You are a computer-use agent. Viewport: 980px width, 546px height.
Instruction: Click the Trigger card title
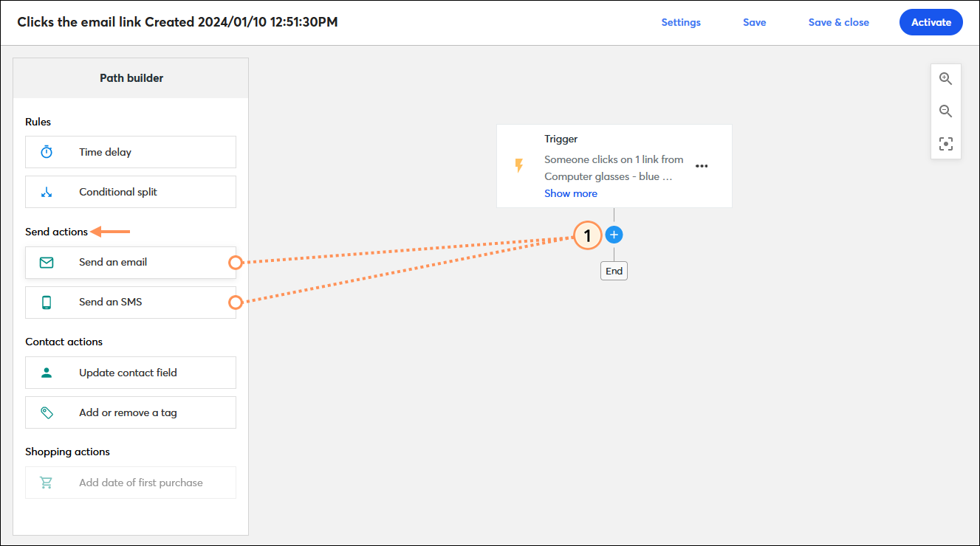coord(561,139)
